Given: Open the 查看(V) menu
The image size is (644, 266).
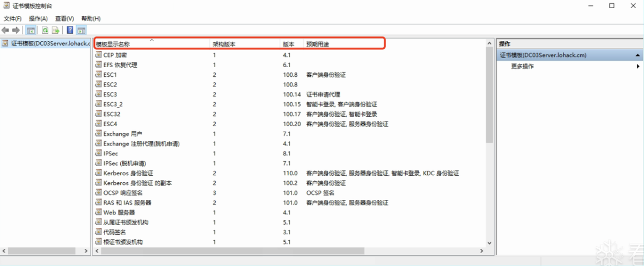Looking at the screenshot, I should 64,18.
